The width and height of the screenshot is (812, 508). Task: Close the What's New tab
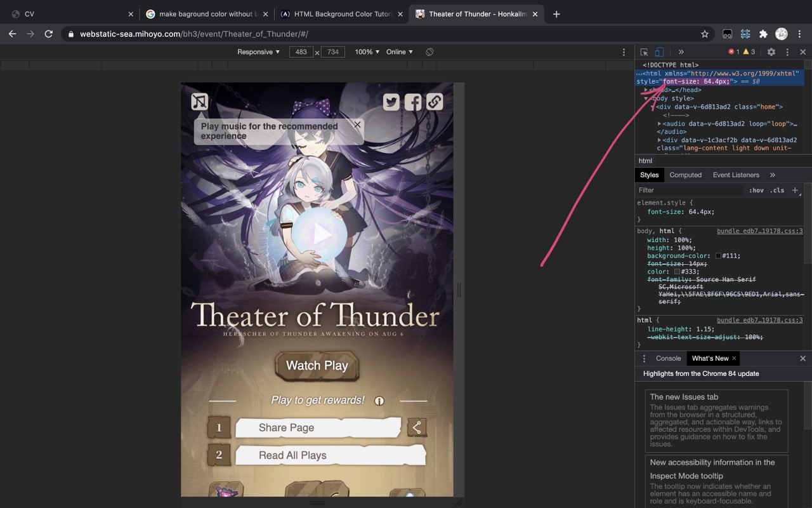(734, 358)
